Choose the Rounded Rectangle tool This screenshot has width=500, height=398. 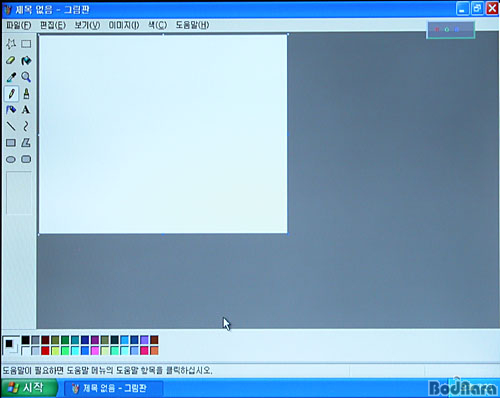[x=26, y=159]
